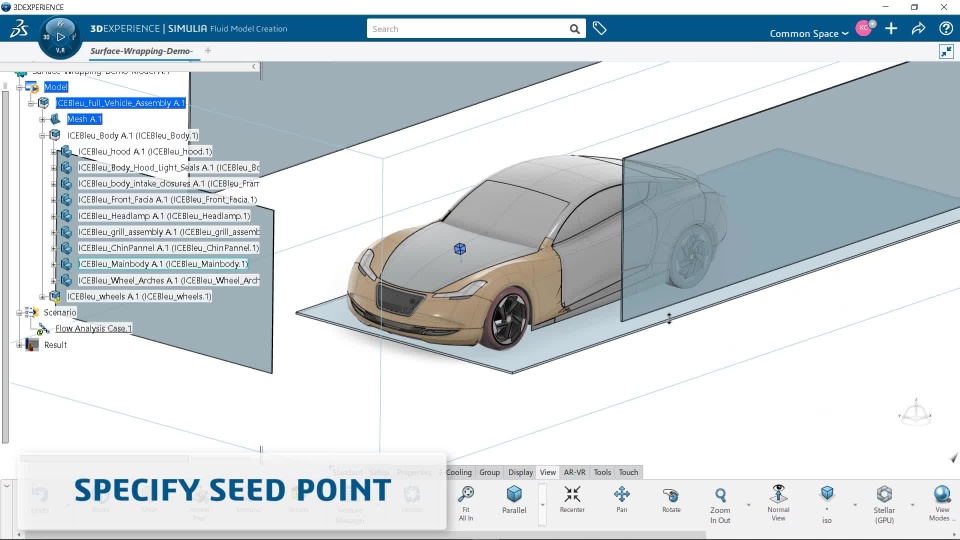Switch to the Display tab
Image resolution: width=960 pixels, height=540 pixels.
coord(520,472)
